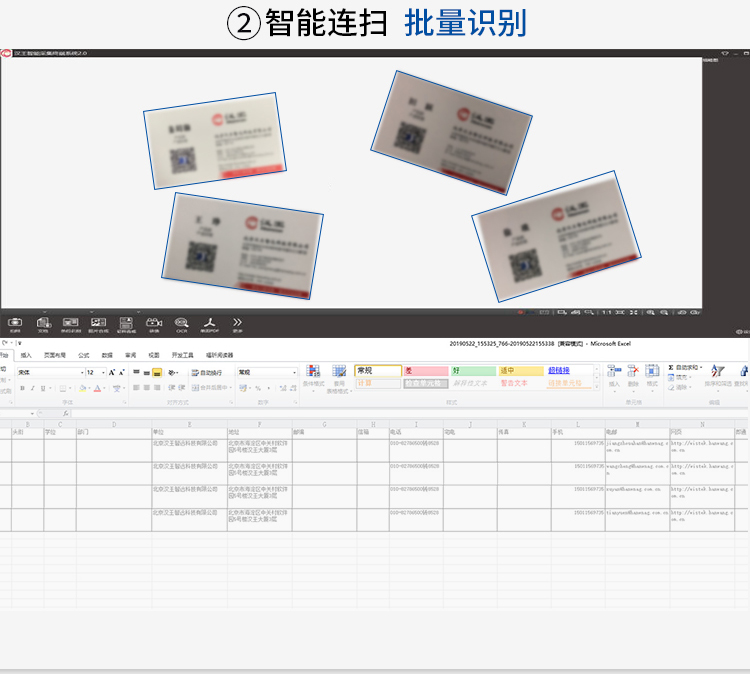
Task: Switch to the Insert (插入) ribbon tab
Action: (x=26, y=355)
